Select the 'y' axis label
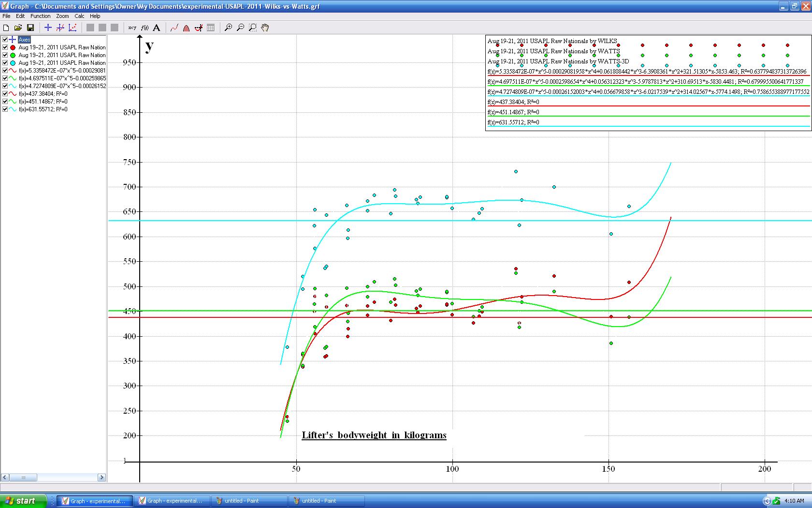The width and height of the screenshot is (812, 508). pos(150,46)
